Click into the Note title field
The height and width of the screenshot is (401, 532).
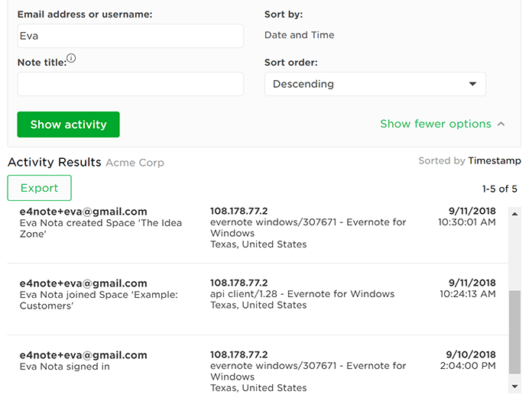coord(130,84)
